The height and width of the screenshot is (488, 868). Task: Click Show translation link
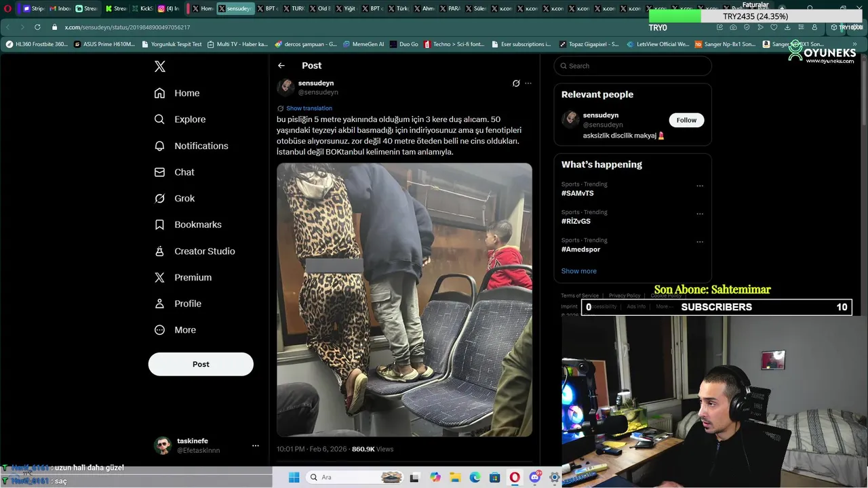[x=309, y=108]
